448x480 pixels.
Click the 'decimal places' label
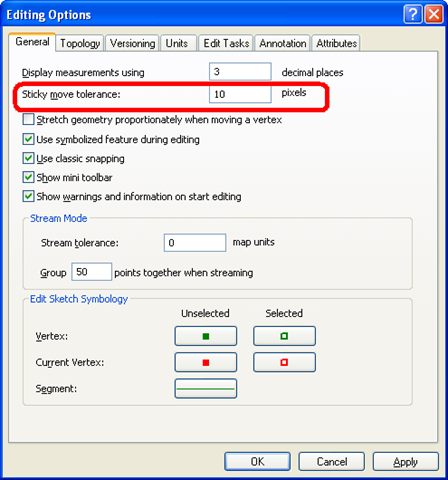point(312,72)
